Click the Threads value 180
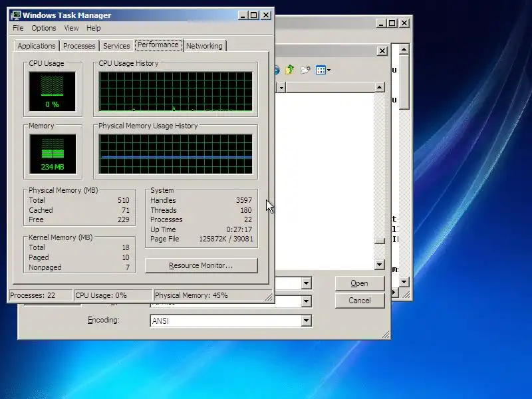532x399 pixels. [x=246, y=210]
